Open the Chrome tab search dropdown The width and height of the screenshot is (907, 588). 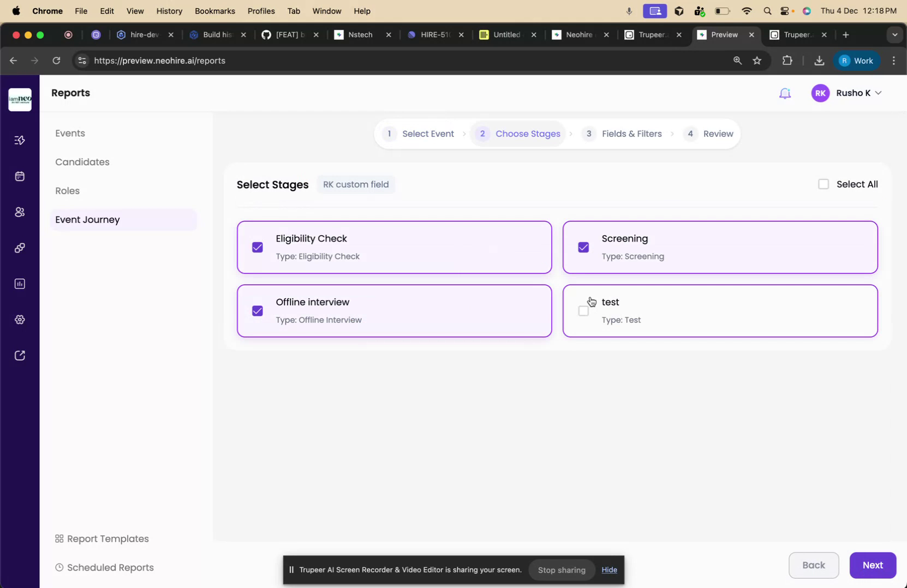coord(894,34)
